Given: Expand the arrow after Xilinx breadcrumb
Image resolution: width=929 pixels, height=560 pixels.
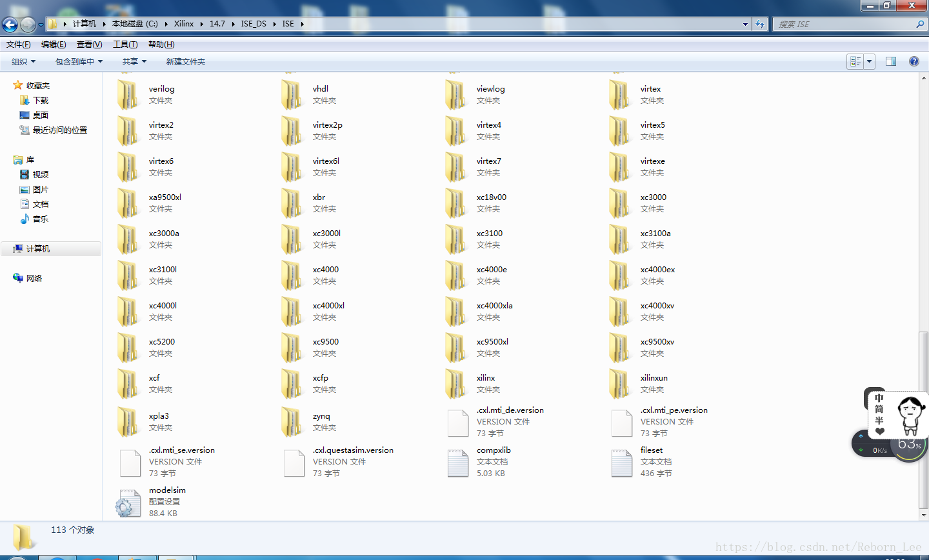Looking at the screenshot, I should 201,24.
